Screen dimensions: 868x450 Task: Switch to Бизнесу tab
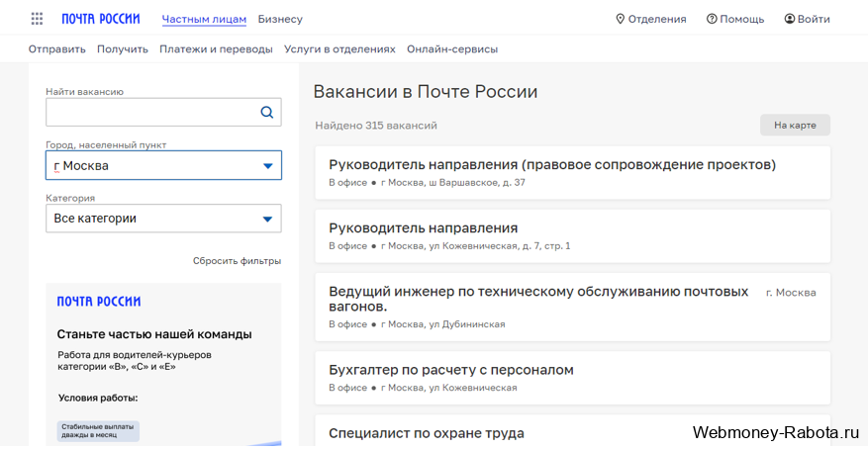tap(280, 20)
